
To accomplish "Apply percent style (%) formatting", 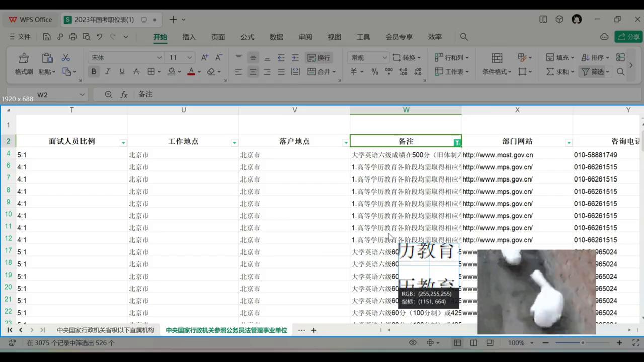I will 375,71.
